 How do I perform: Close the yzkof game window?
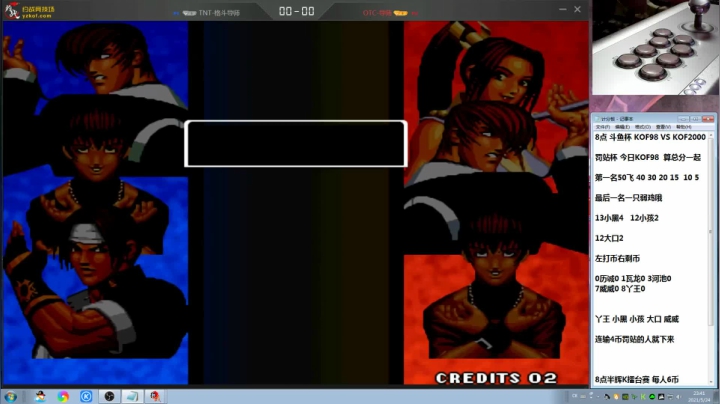pos(577,9)
